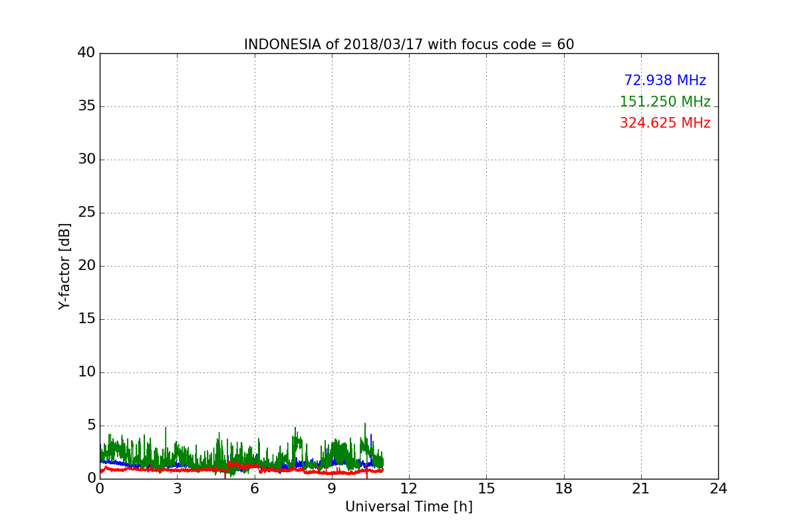Click the Y-factor [dB] axis label

point(65,266)
